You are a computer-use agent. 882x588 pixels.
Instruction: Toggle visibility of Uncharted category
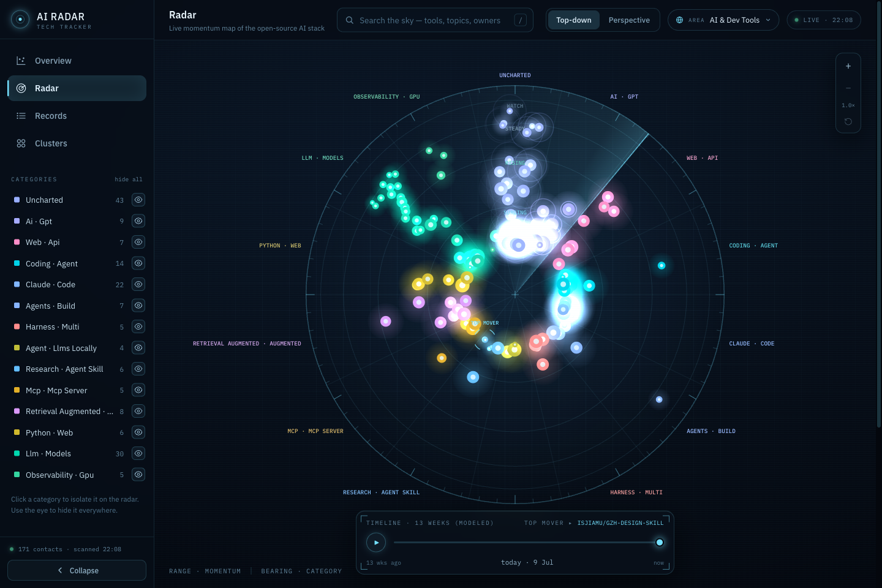pyautogui.click(x=138, y=200)
